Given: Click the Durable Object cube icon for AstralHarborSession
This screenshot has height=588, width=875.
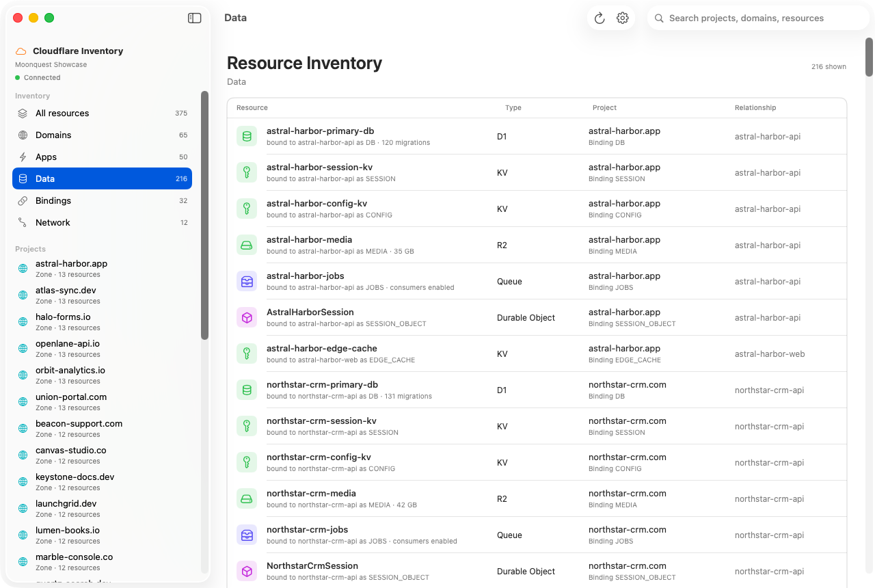Looking at the screenshot, I should (247, 317).
